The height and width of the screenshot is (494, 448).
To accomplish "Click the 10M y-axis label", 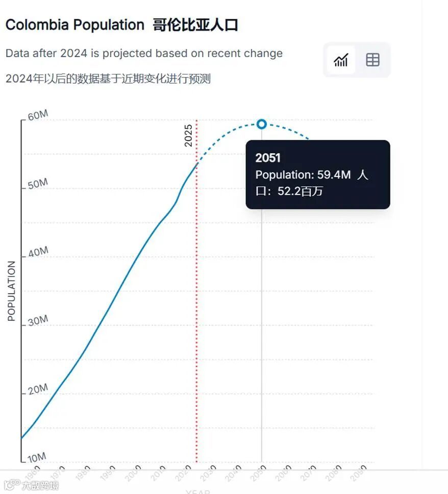I will coord(37,456).
